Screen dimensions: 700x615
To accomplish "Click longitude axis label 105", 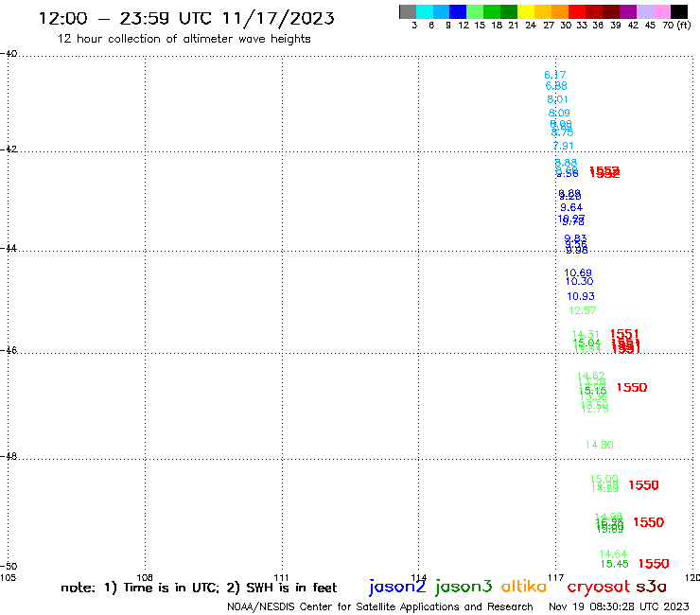I will coord(8,578).
